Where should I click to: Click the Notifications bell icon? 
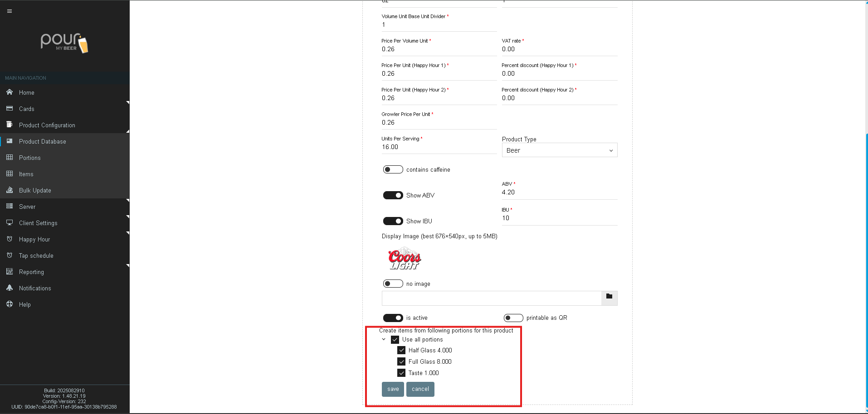click(x=10, y=288)
